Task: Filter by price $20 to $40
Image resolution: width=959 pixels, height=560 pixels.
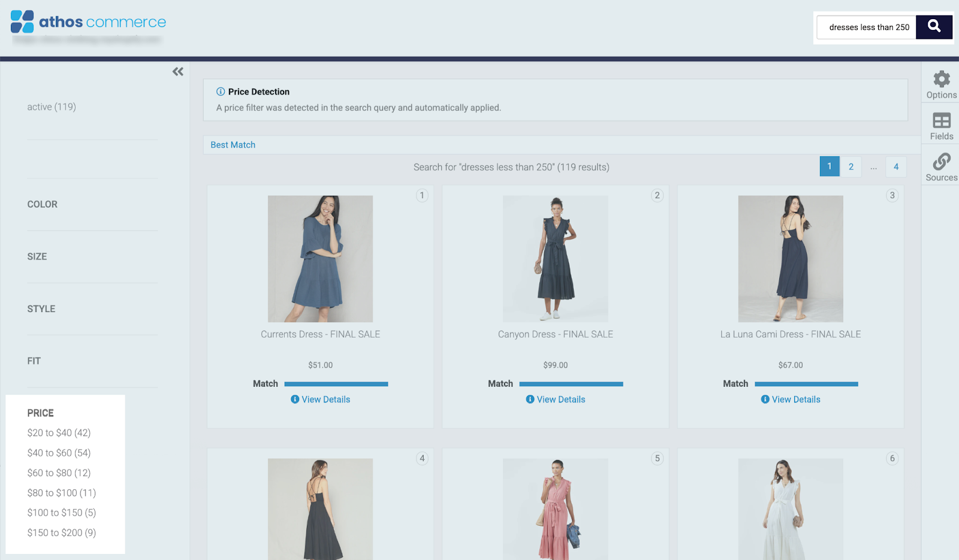Action: click(x=59, y=433)
